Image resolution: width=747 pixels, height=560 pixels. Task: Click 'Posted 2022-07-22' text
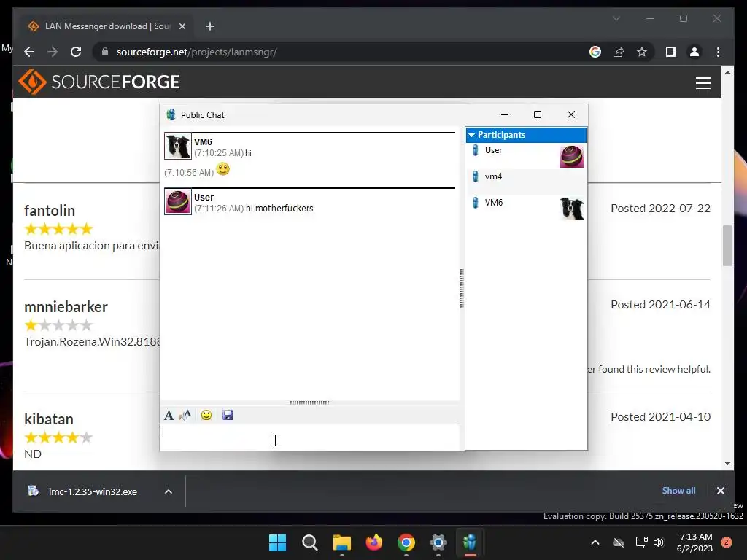tap(660, 209)
